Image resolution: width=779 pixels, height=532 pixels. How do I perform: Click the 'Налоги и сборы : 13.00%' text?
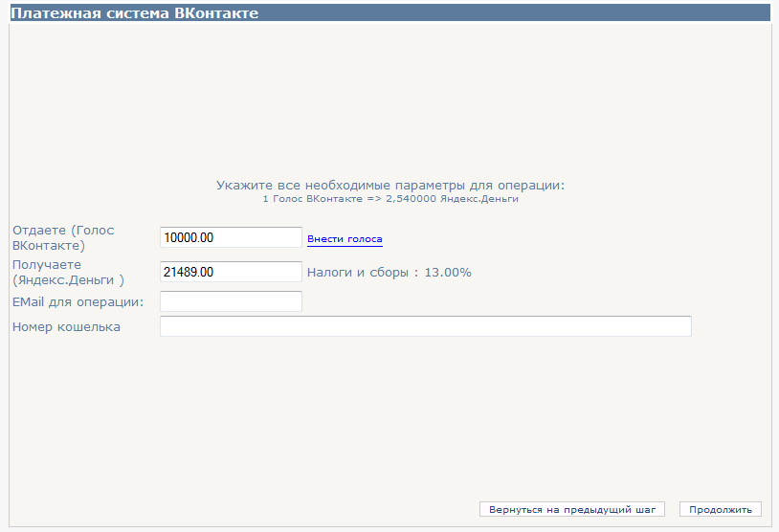(x=389, y=272)
